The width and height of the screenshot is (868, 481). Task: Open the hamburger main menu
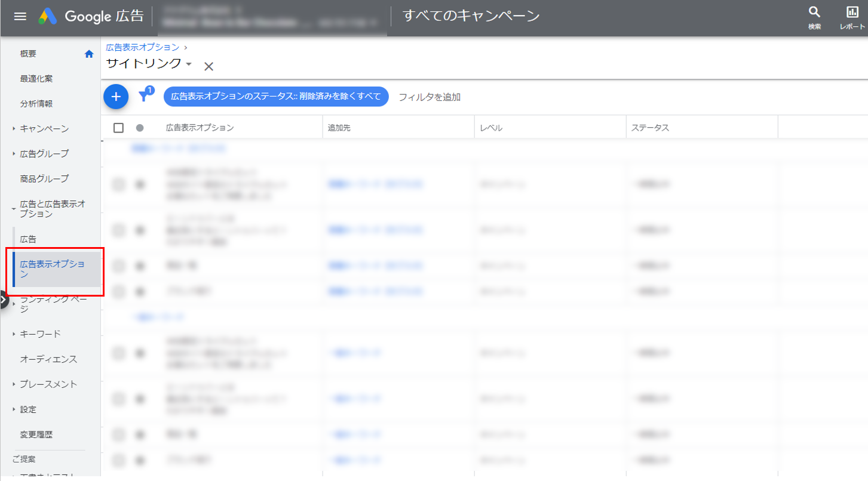20,16
